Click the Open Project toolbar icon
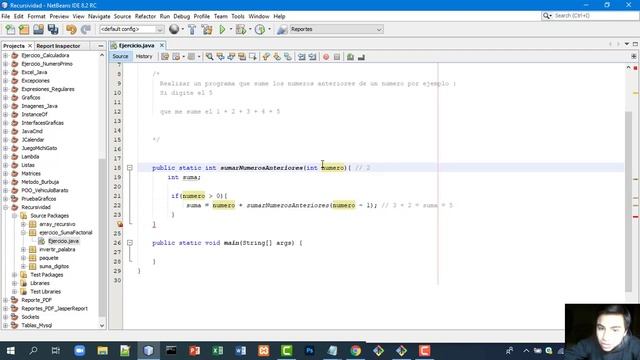 click(x=38, y=29)
